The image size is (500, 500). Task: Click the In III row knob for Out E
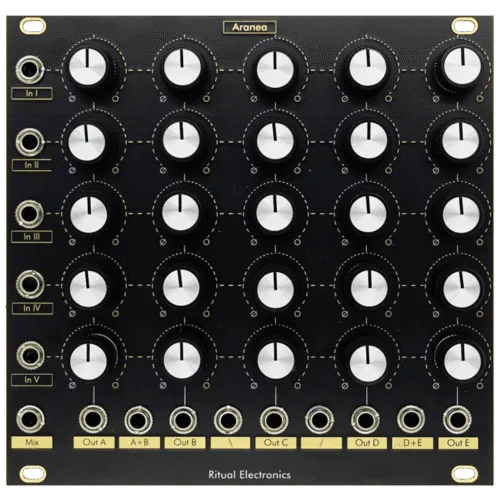pyautogui.click(x=461, y=215)
